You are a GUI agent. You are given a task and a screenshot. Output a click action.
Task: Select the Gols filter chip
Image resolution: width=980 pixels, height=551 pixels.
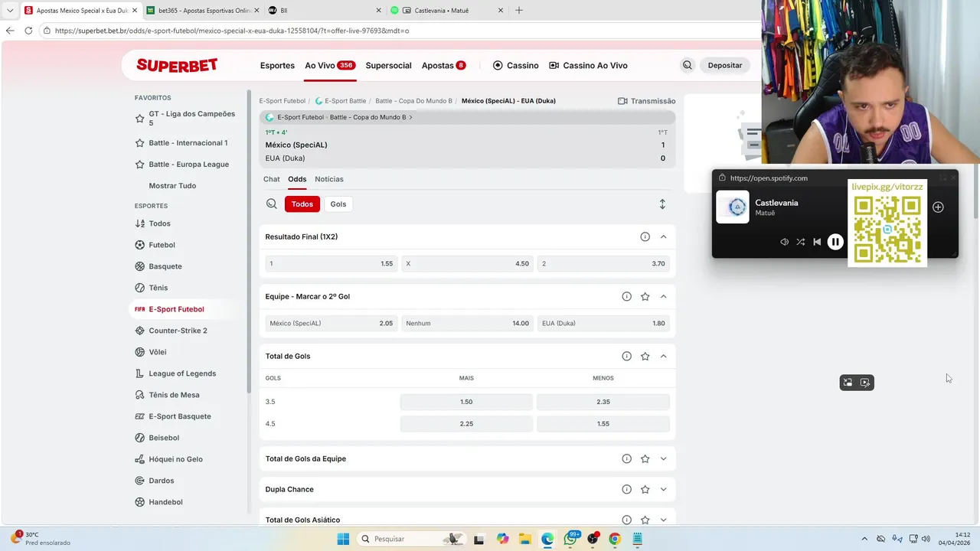(338, 204)
